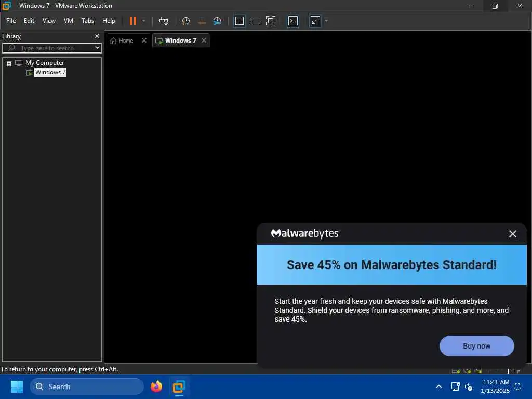Enter full screen mode

[x=271, y=21]
